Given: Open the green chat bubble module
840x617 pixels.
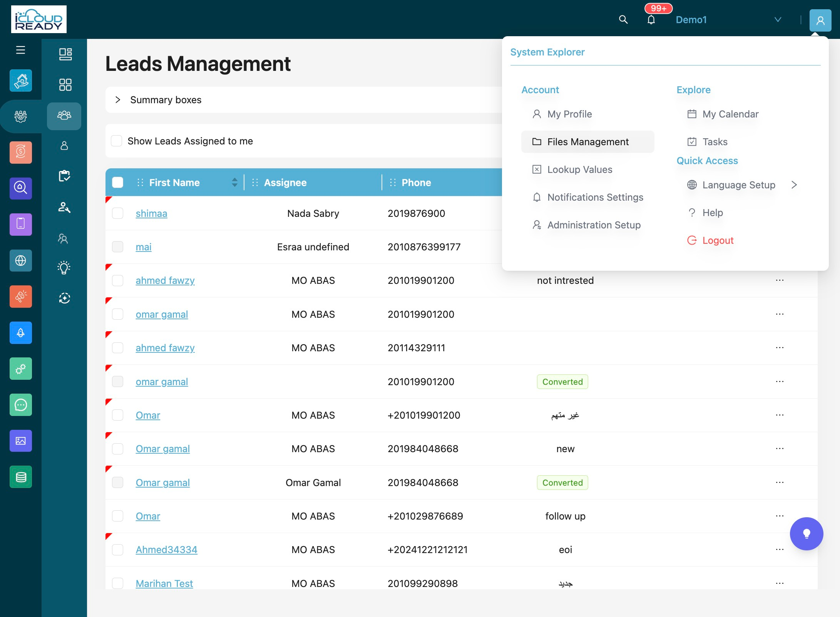Looking at the screenshot, I should (21, 405).
